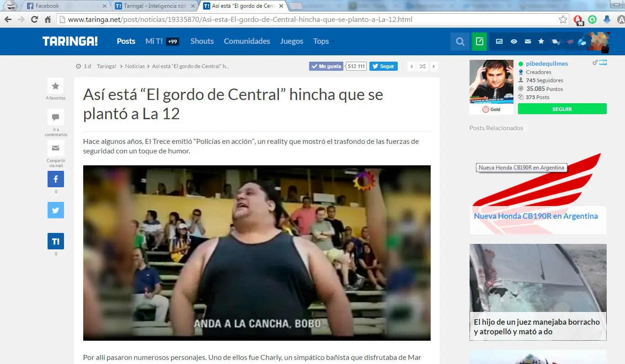Open the Shouts section
The width and height of the screenshot is (625, 364).
pyautogui.click(x=202, y=41)
